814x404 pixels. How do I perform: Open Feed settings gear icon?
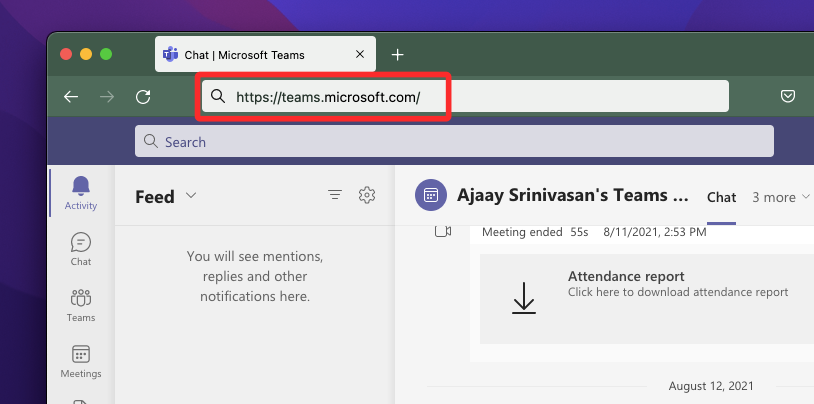point(367,195)
